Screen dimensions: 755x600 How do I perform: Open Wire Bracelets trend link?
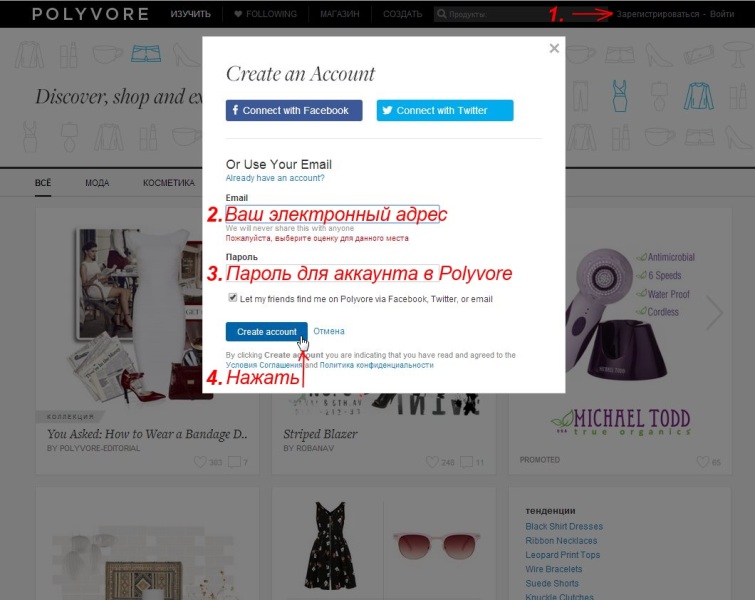point(554,569)
